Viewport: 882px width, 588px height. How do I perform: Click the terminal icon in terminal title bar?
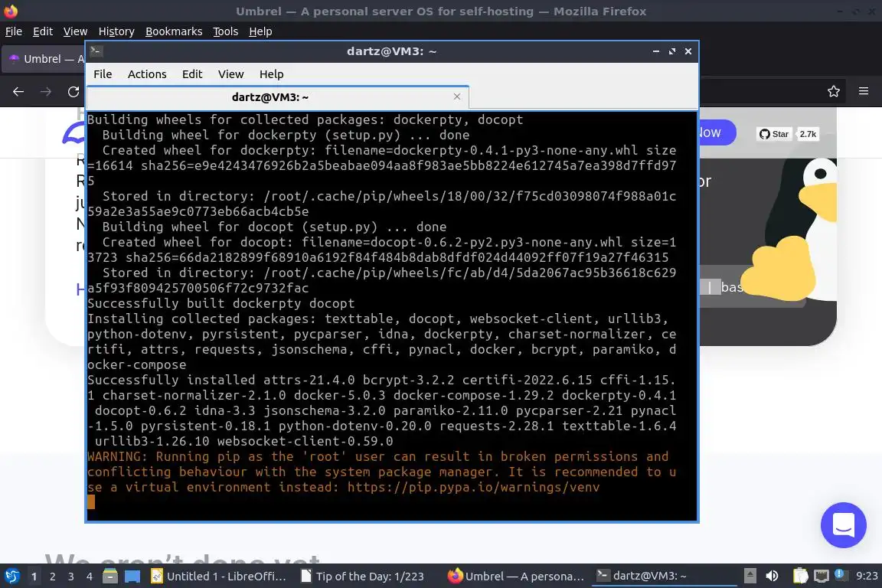[x=96, y=51]
